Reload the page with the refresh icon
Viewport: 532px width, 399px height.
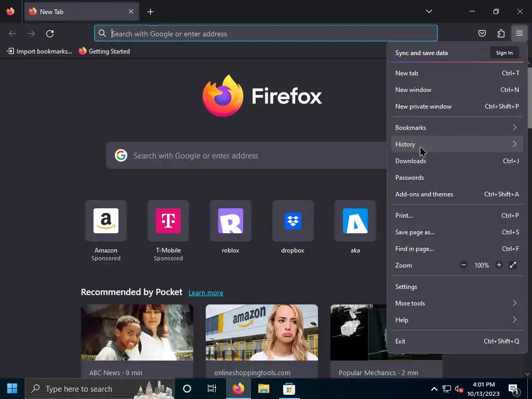50,34
